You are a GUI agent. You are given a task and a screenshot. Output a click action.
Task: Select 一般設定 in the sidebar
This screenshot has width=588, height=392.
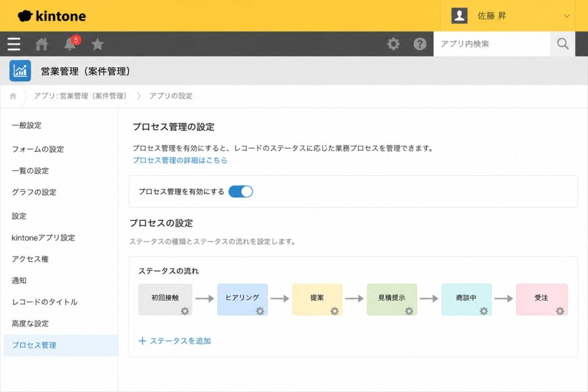[26, 126]
